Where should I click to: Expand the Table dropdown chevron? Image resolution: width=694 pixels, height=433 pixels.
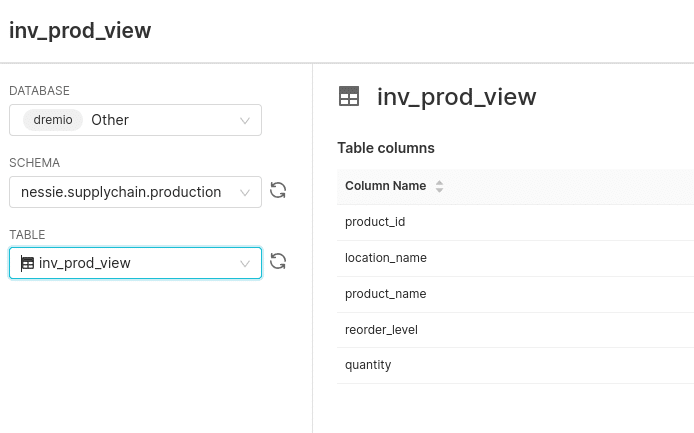[245, 263]
